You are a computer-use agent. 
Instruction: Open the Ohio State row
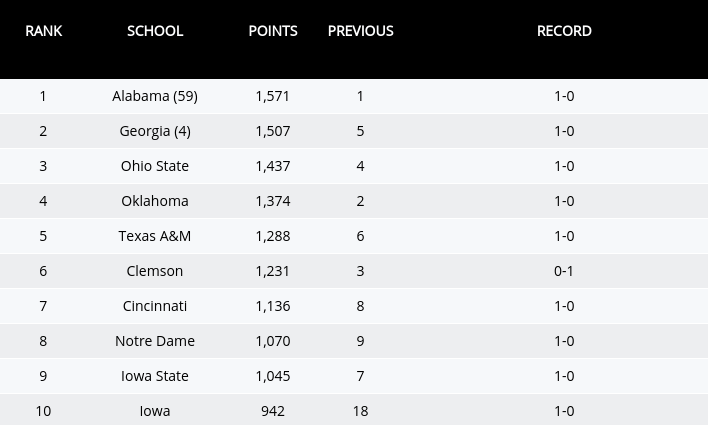tap(155, 166)
